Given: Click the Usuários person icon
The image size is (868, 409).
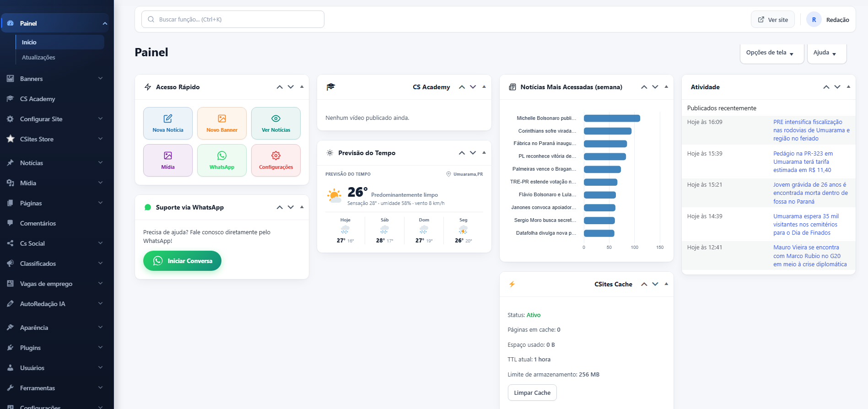Looking at the screenshot, I should point(10,368).
